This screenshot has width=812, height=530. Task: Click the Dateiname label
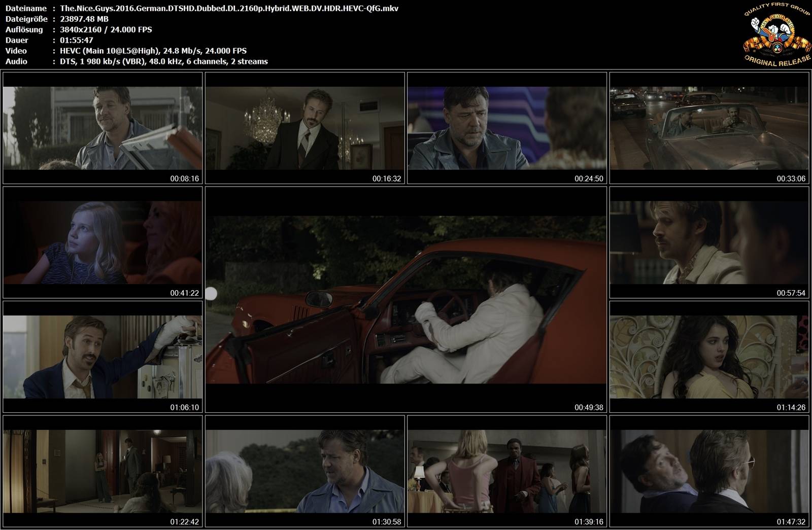point(26,9)
